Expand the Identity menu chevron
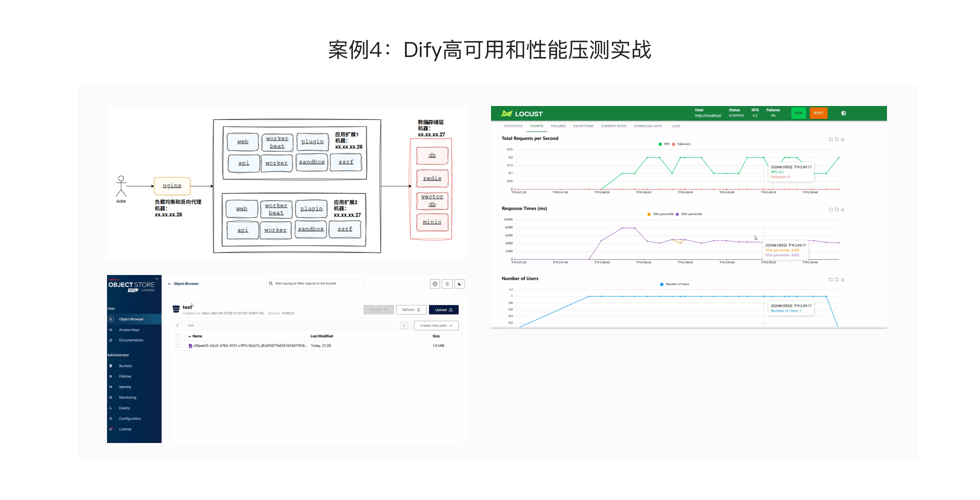 153,387
